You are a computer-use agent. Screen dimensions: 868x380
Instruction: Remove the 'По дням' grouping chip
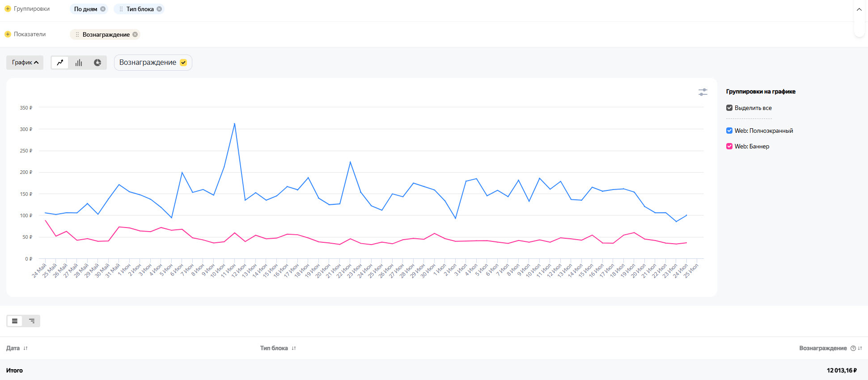103,9
